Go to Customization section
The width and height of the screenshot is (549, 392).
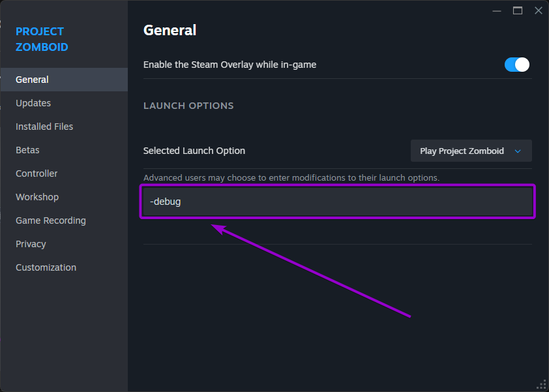[x=64, y=267]
